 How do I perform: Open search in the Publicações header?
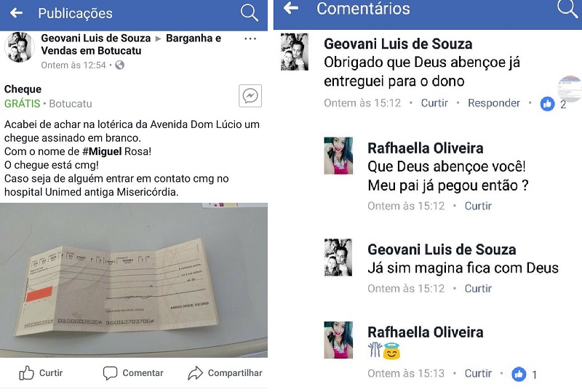[249, 13]
